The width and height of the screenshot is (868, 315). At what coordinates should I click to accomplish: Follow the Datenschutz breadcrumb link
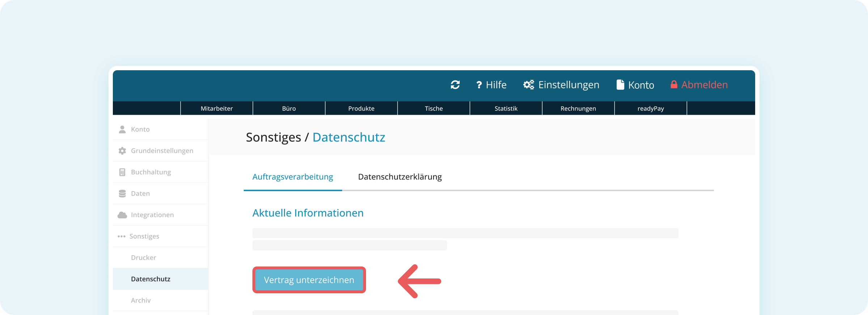click(x=349, y=137)
